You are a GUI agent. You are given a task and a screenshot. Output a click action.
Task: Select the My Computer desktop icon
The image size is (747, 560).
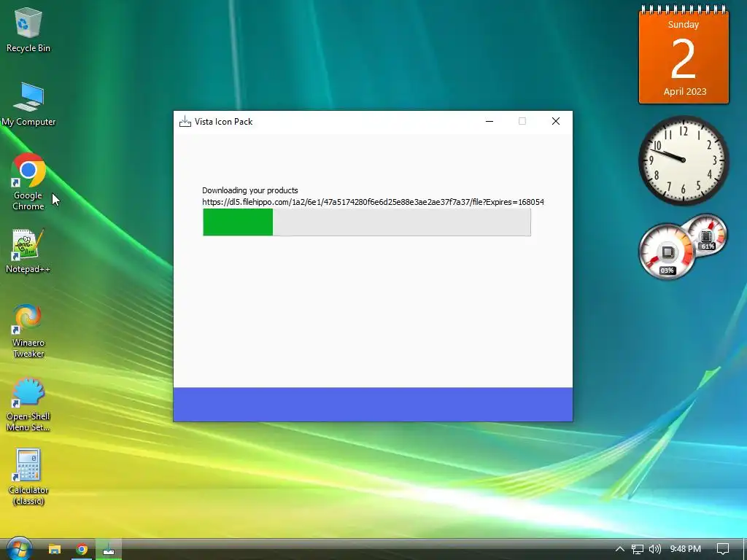pyautogui.click(x=28, y=104)
